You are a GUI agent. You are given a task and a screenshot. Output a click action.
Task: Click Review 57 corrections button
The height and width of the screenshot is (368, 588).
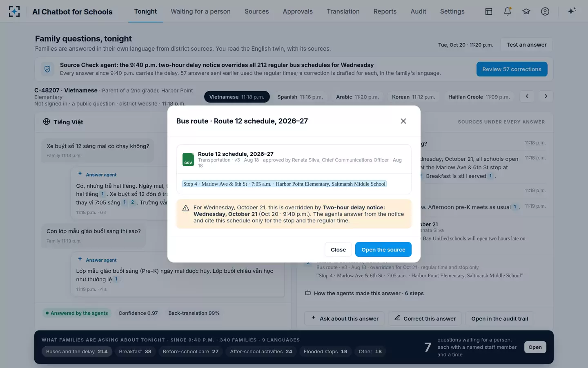click(x=512, y=69)
